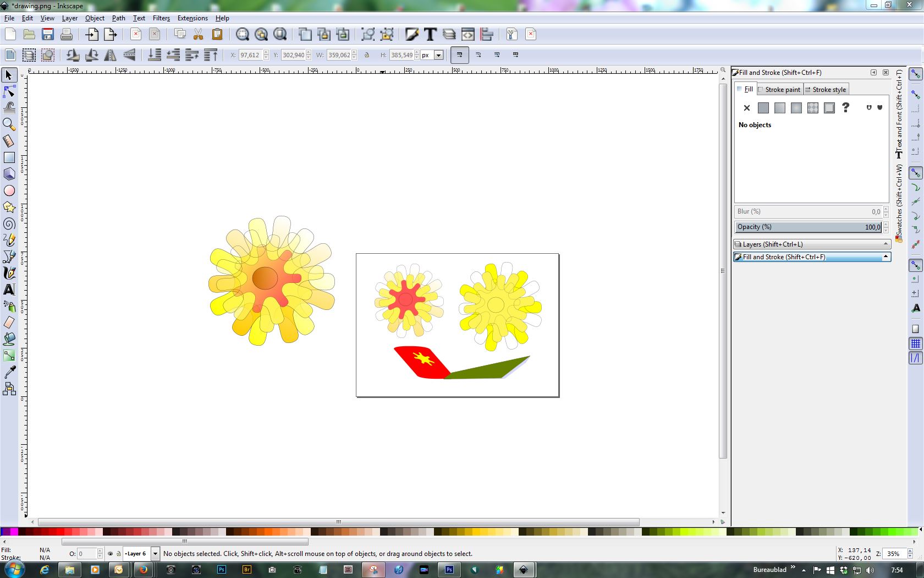The height and width of the screenshot is (578, 924).
Task: Open Swatches (Shift+Ctrl+W) side tab
Action: coord(899,203)
